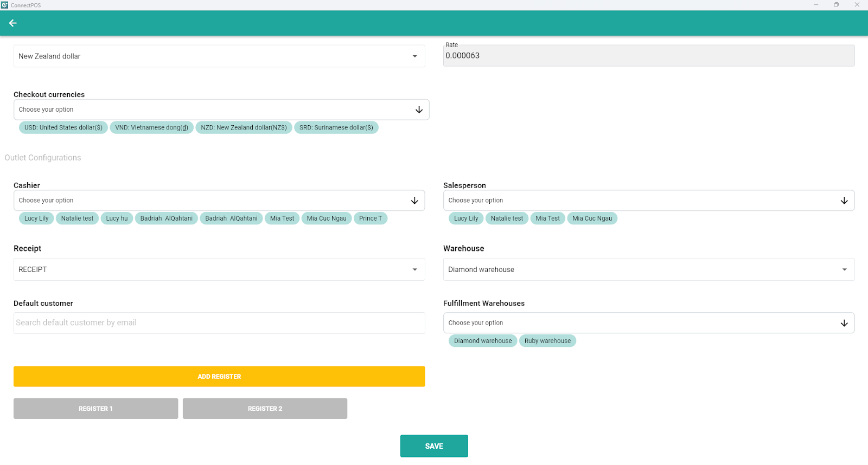Viewport: 868px width, 465px height.
Task: Click Natalie test chip under Salesperson
Action: [x=507, y=218]
